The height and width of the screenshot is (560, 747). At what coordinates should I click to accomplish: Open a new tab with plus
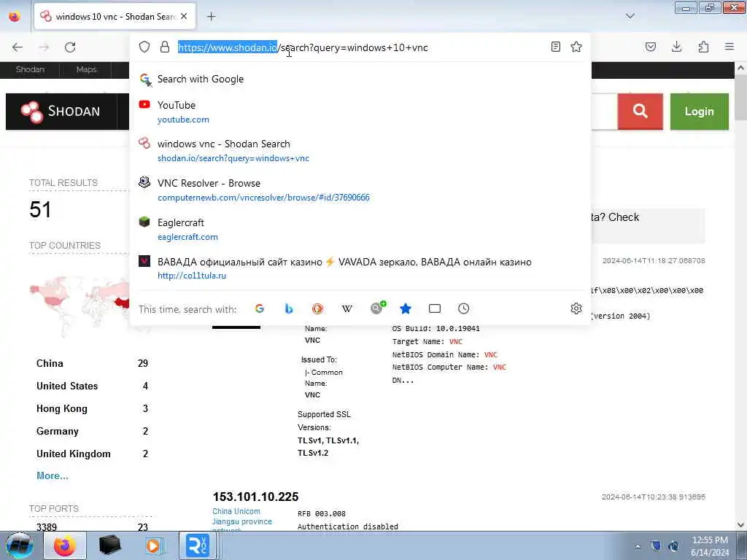(x=212, y=17)
